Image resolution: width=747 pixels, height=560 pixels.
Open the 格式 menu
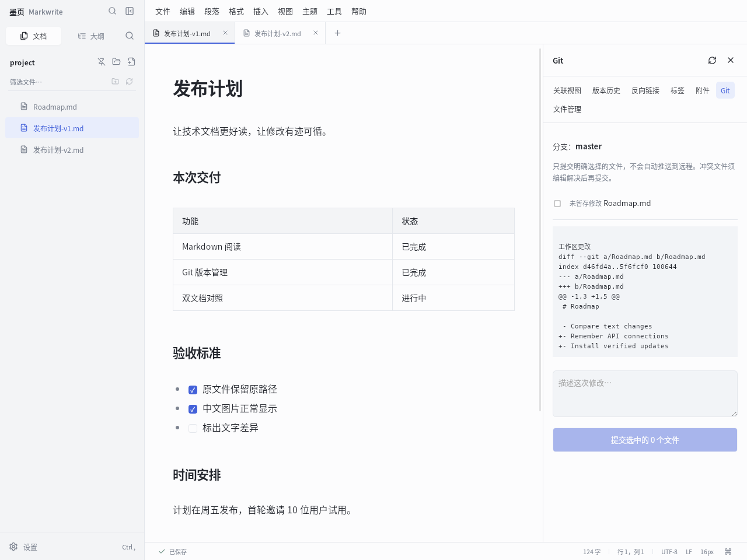pos(236,11)
